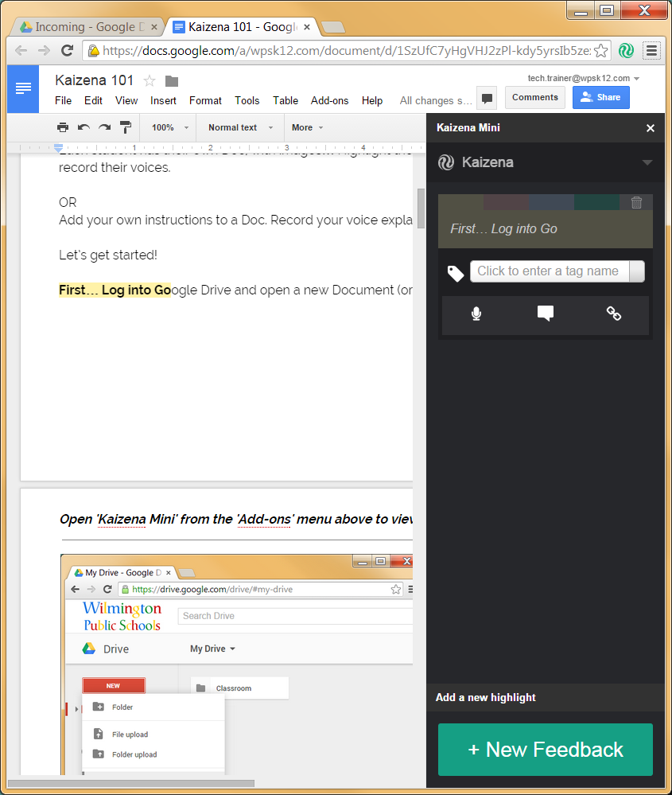Click the browser address bar URL
The height and width of the screenshot is (795, 672).
[346, 51]
